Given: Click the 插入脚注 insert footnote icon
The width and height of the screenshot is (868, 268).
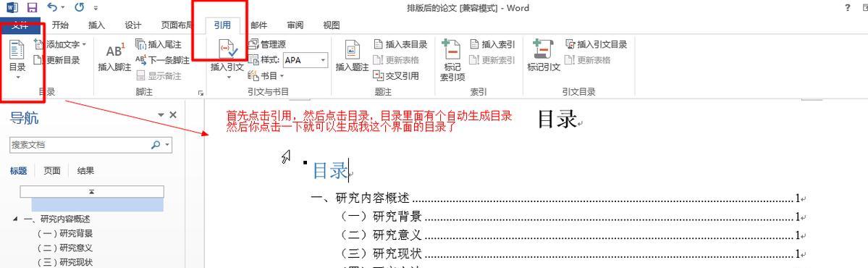Looking at the screenshot, I should click(x=114, y=58).
